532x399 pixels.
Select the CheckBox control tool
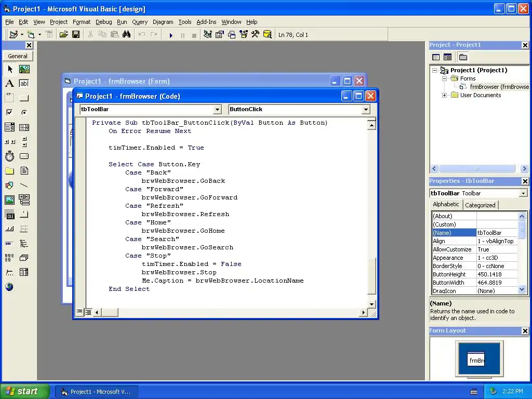tap(10, 112)
